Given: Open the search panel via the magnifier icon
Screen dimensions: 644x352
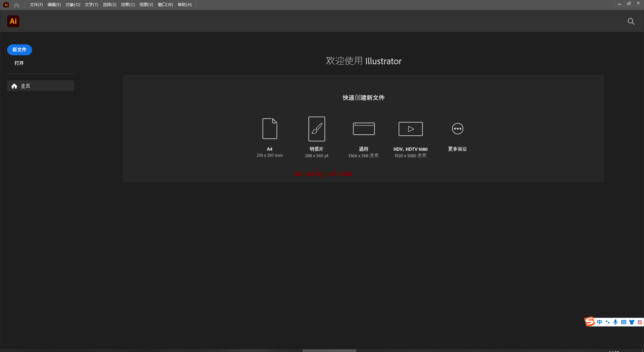Looking at the screenshot, I should point(631,21).
